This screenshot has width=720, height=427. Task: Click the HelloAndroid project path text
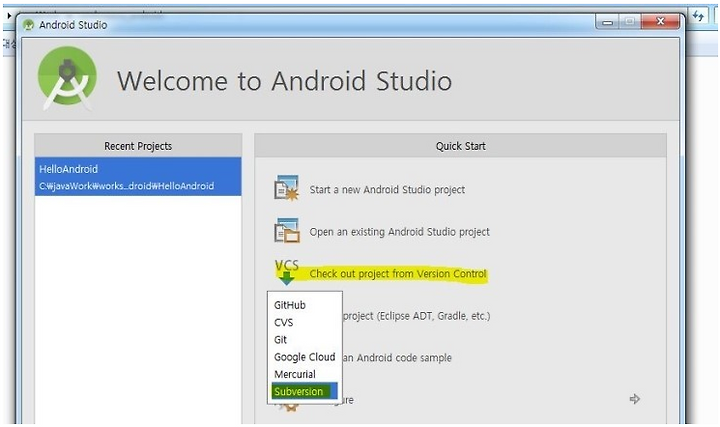pyautogui.click(x=126, y=186)
